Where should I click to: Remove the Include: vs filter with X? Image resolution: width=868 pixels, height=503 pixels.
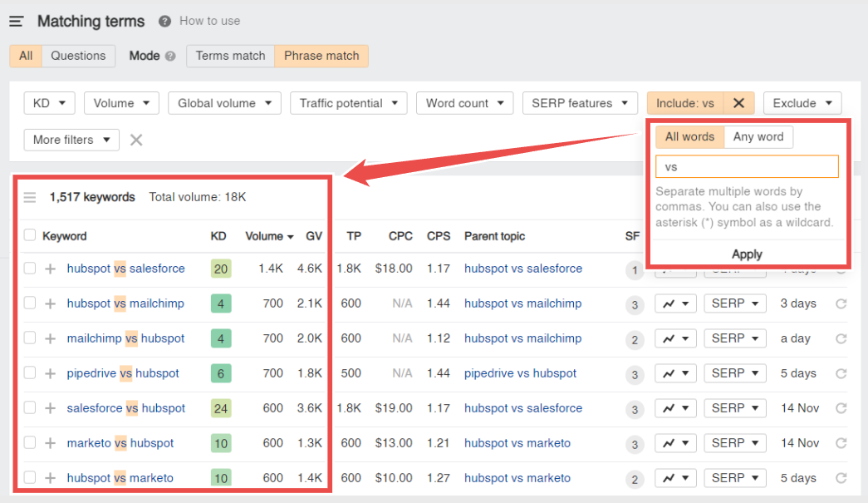point(738,103)
